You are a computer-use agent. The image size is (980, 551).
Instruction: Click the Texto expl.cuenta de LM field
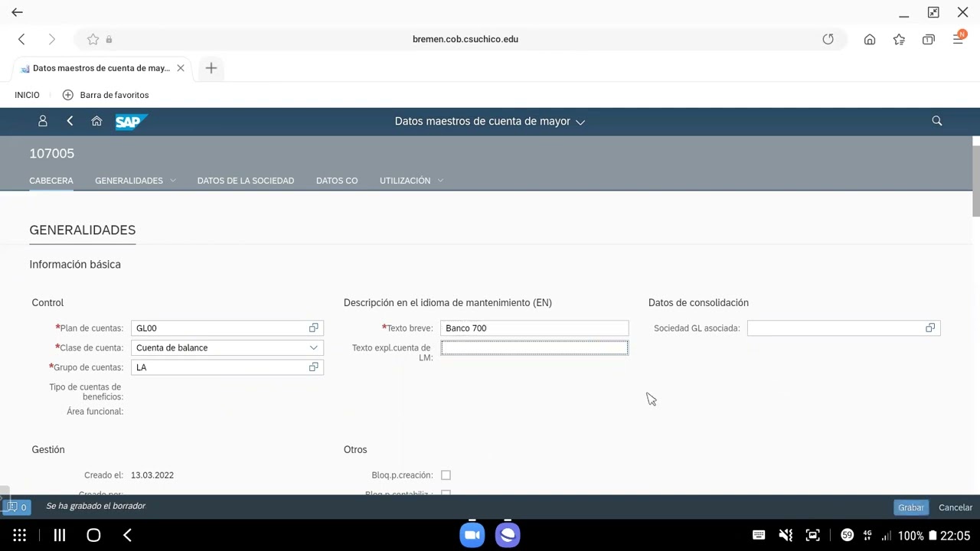(534, 348)
